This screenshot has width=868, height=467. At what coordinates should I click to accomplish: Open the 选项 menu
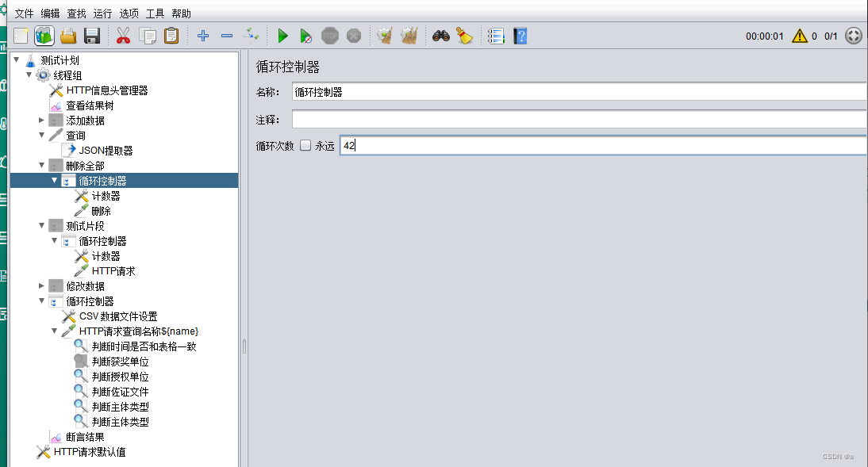[129, 13]
